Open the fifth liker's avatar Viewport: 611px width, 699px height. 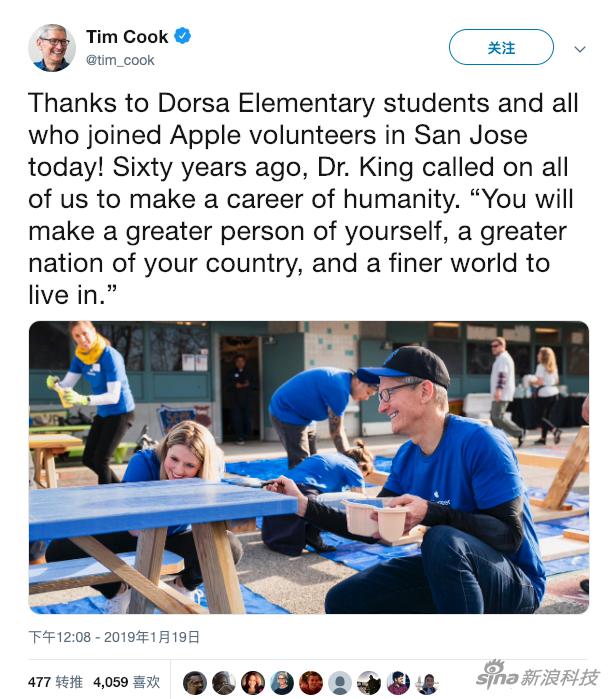pyautogui.click(x=311, y=683)
